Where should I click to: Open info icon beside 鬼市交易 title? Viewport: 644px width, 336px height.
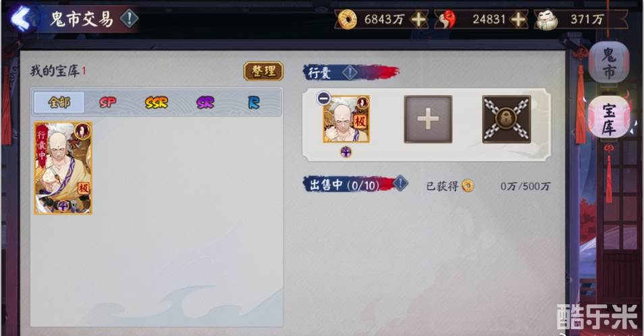[x=130, y=18]
